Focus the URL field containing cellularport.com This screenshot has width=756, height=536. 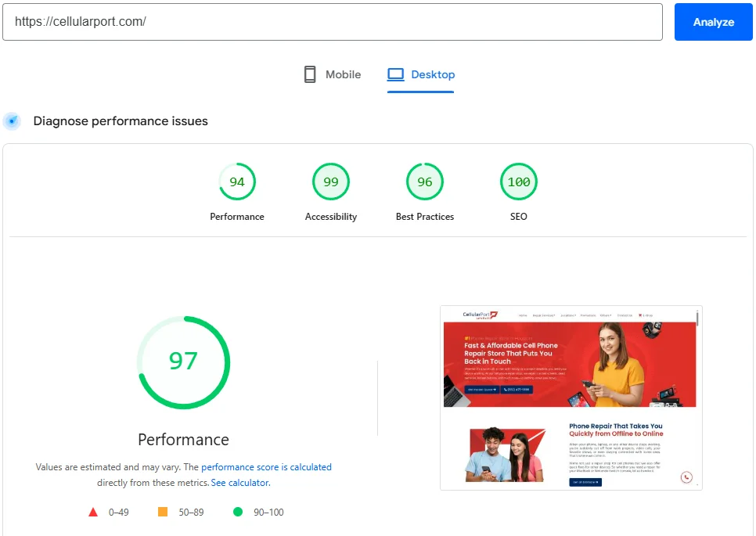[x=333, y=22]
